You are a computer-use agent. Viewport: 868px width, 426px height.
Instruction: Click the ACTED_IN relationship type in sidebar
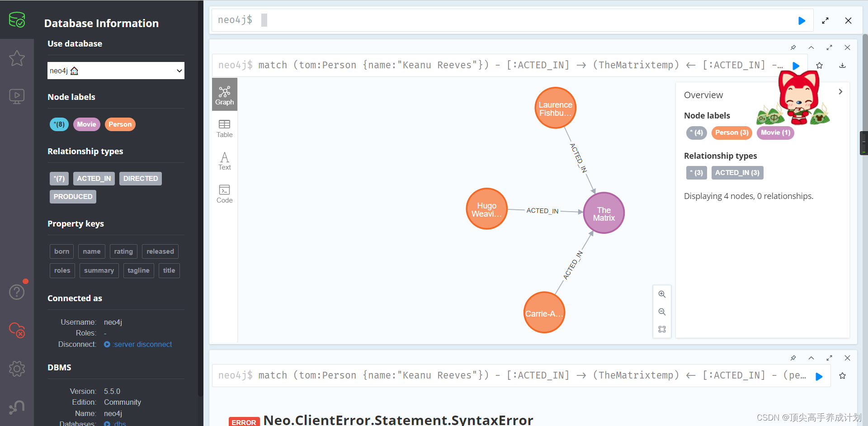[x=94, y=179]
